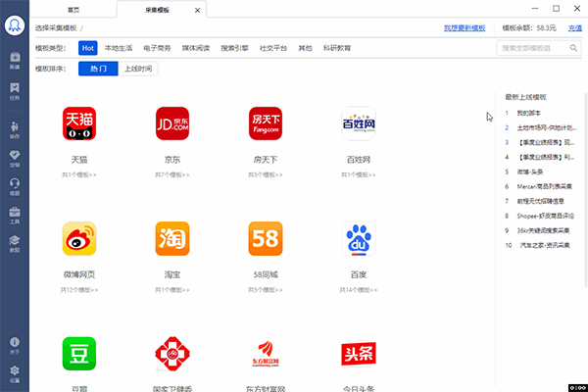Open the 百度 (Baidu) template icon

pos(359,238)
